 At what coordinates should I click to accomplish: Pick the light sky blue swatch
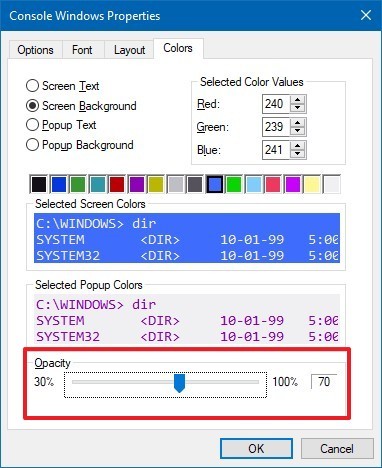[x=254, y=184]
